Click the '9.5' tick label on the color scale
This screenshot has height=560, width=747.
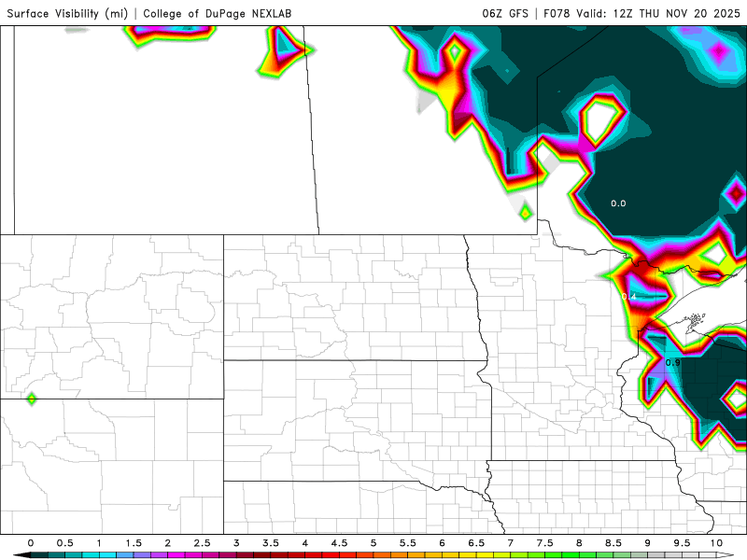pyautogui.click(x=683, y=543)
